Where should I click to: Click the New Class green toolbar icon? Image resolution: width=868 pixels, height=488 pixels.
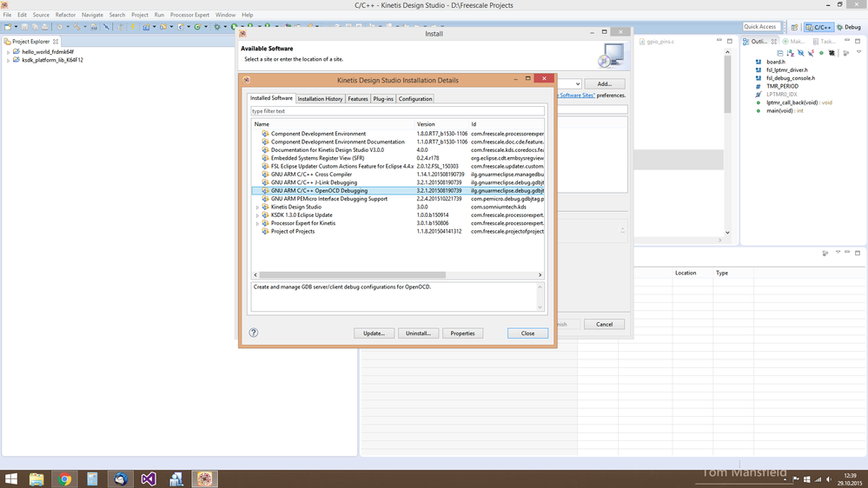(x=197, y=27)
